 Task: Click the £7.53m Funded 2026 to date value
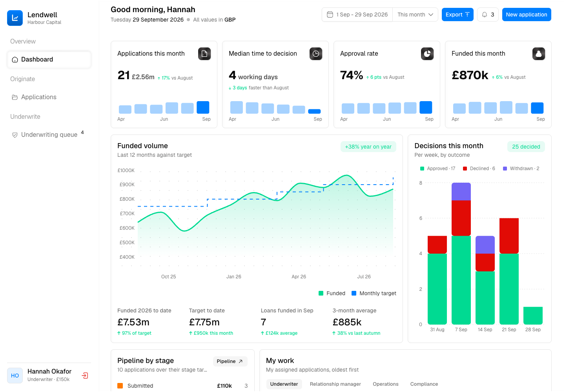coord(133,322)
